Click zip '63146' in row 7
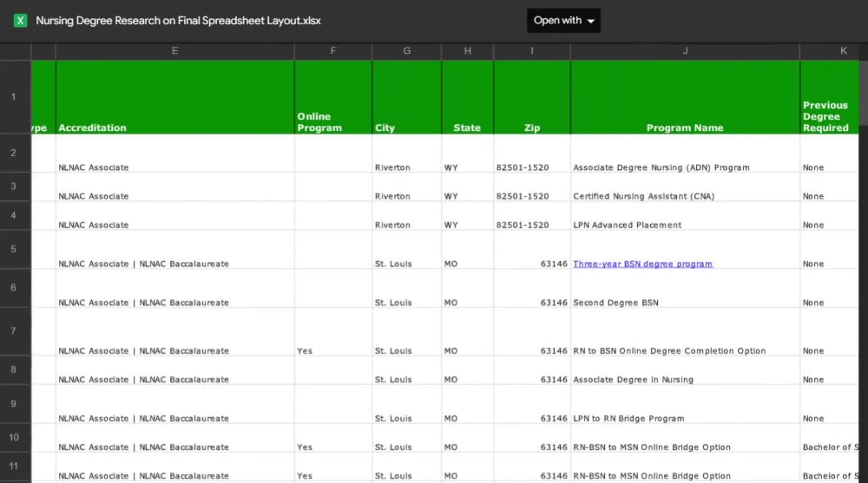Viewport: 868px width, 483px height. (532, 331)
